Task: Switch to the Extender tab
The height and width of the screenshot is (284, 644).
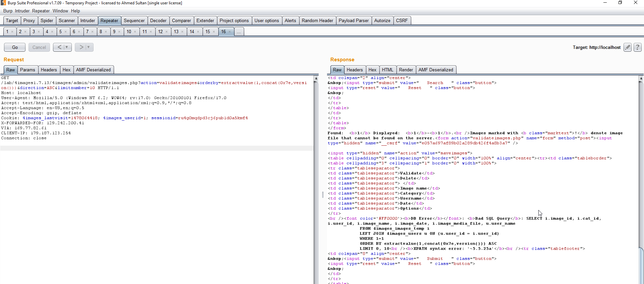Action: 205,20
